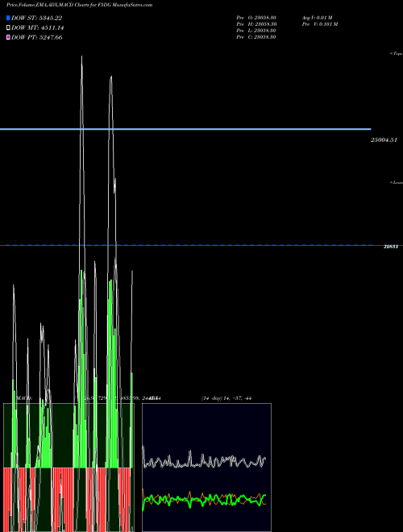Click the dashed blue-orange horizontal price line
Screen dimensions: 403x532
(x=201, y=245)
